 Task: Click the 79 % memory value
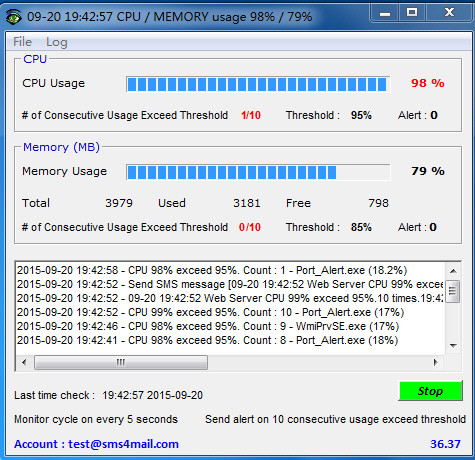[428, 171]
